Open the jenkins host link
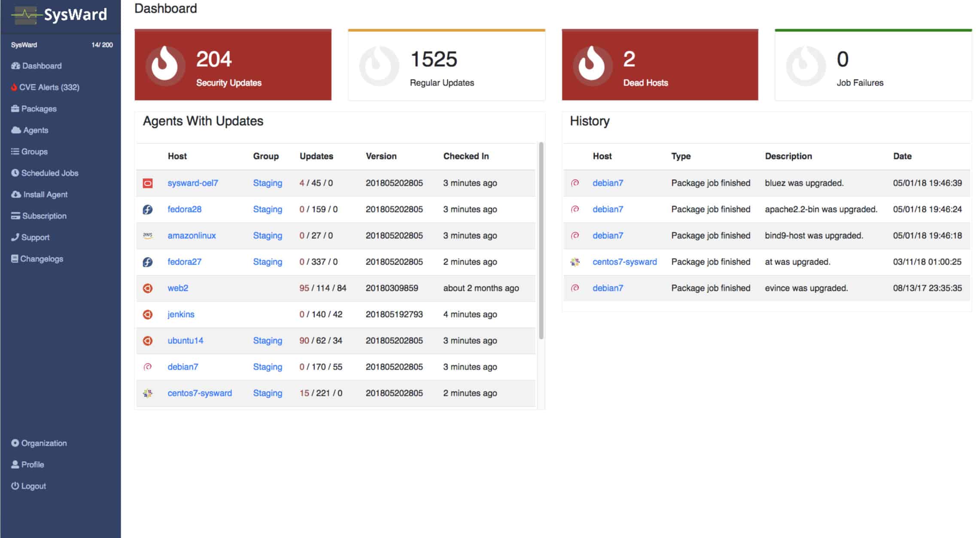 pos(181,315)
